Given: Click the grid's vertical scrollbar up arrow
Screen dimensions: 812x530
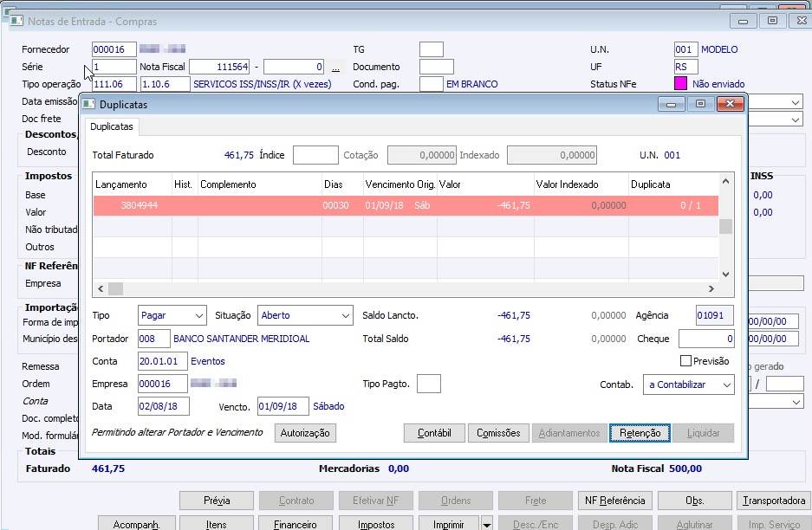Looking at the screenshot, I should [727, 182].
